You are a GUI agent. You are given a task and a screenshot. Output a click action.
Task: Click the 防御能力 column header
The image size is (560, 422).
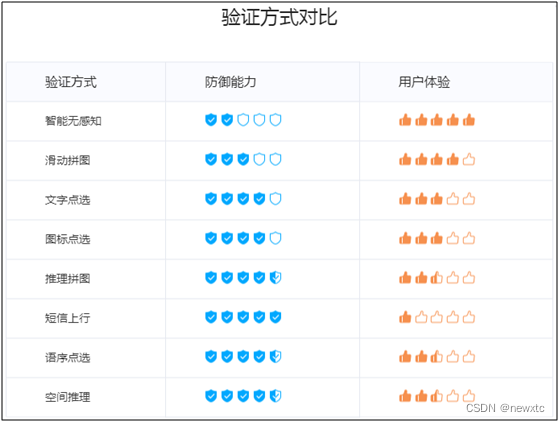(230, 82)
